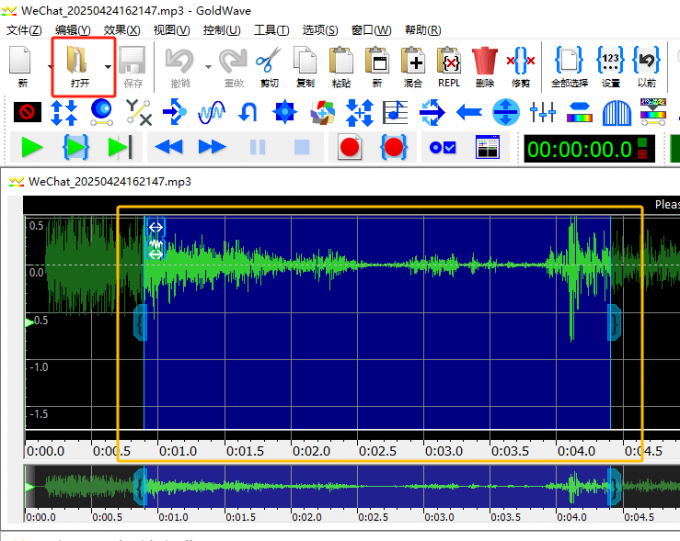Click the 全部选择 (Select All) icon

[x=569, y=60]
